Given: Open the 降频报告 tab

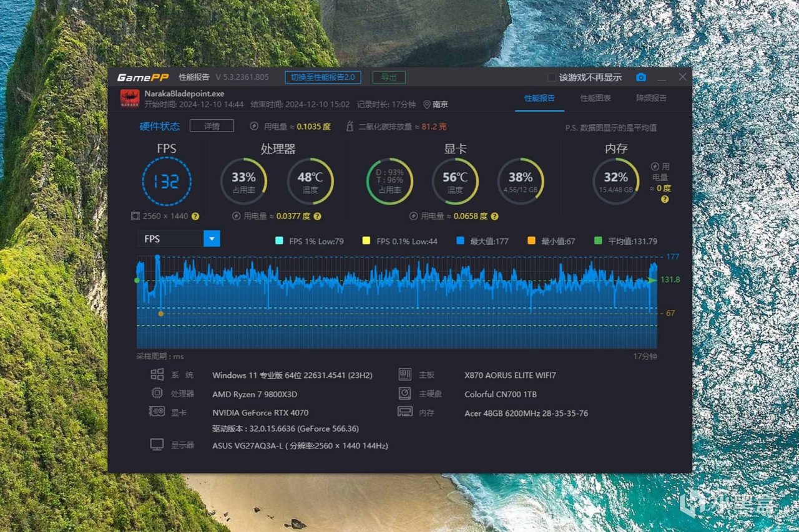Looking at the screenshot, I should [x=651, y=99].
